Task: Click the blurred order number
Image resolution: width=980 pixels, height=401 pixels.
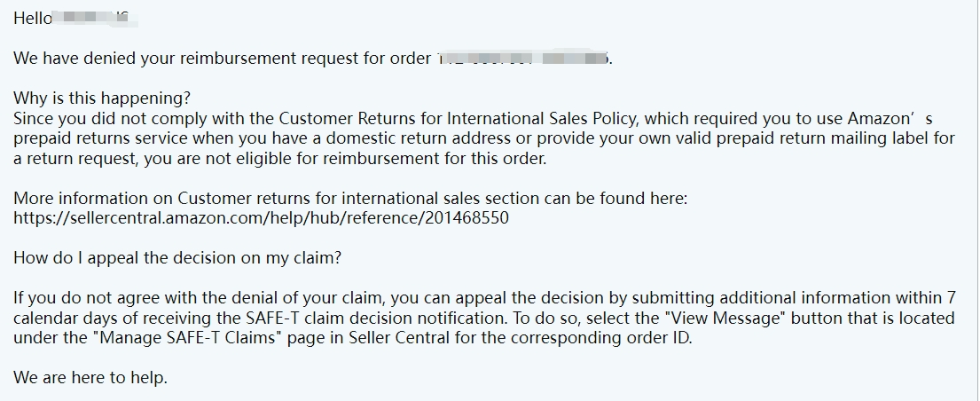Action: pos(522,59)
